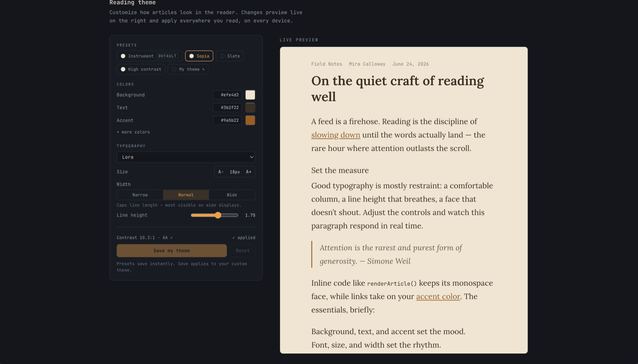Image resolution: width=638 pixels, height=364 pixels.
Task: Follow the slowing down link
Action: click(336, 135)
